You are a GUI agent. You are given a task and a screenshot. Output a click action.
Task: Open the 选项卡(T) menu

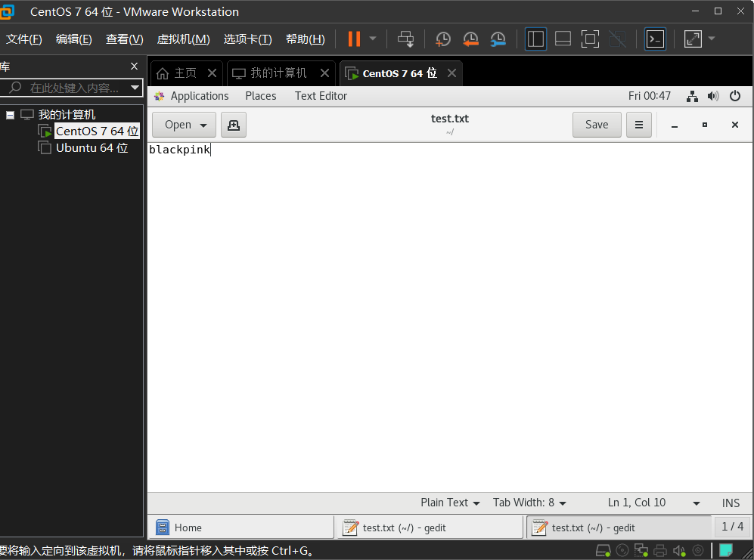click(x=247, y=39)
